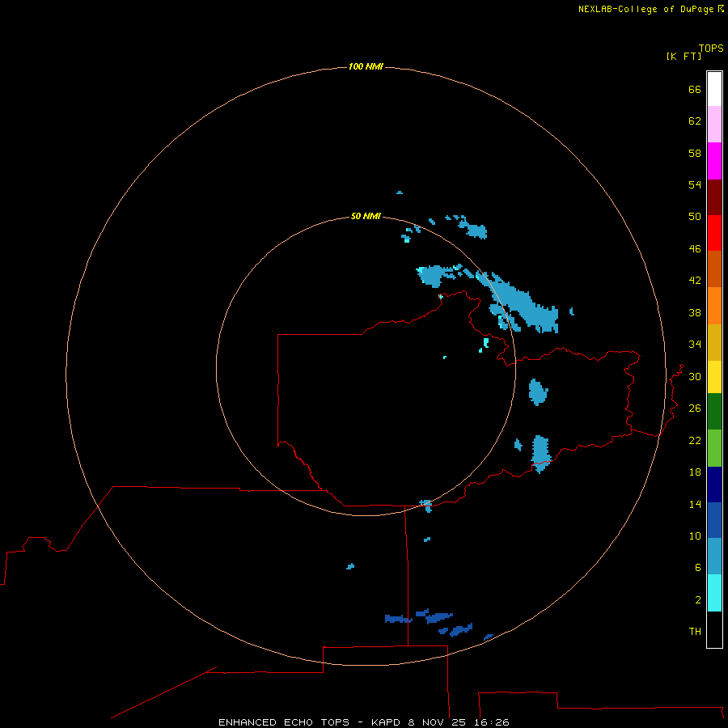Click the medium blue 18 kft legend swatch
Image resolution: width=728 pixels, height=728 pixels.
click(x=714, y=520)
